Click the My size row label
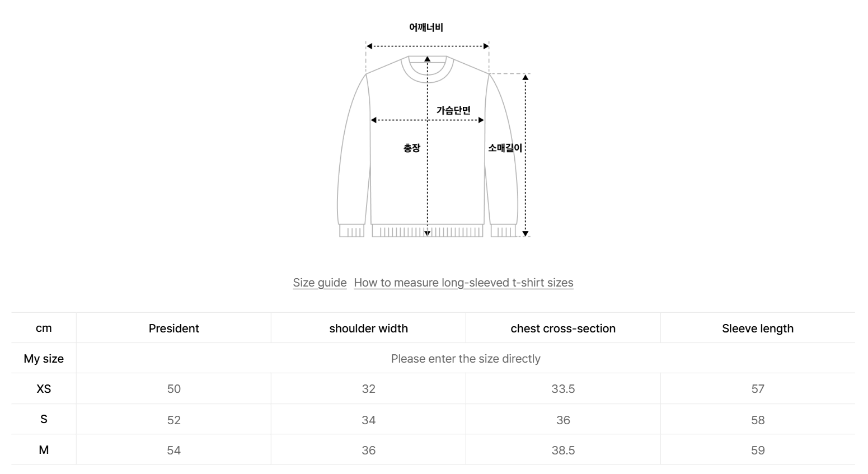868x474 pixels. tap(44, 359)
